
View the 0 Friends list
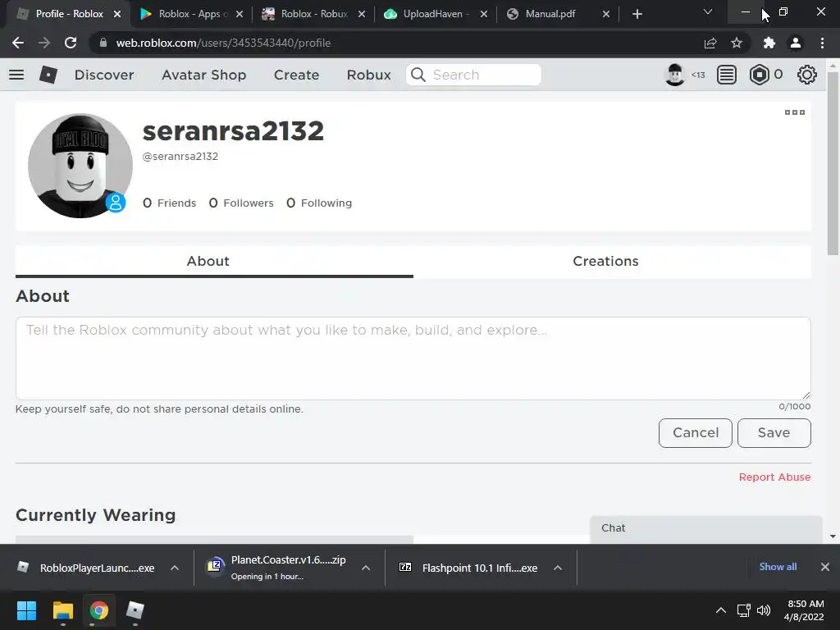tap(169, 203)
